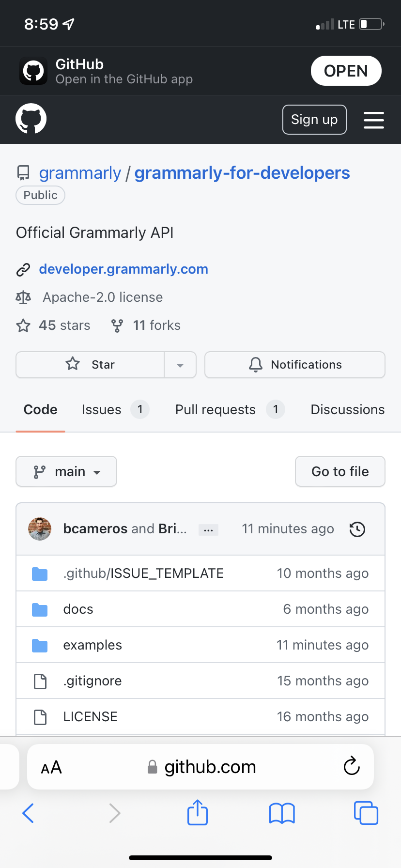Switch to the Issues tab
The image size is (401, 868).
coord(115,410)
